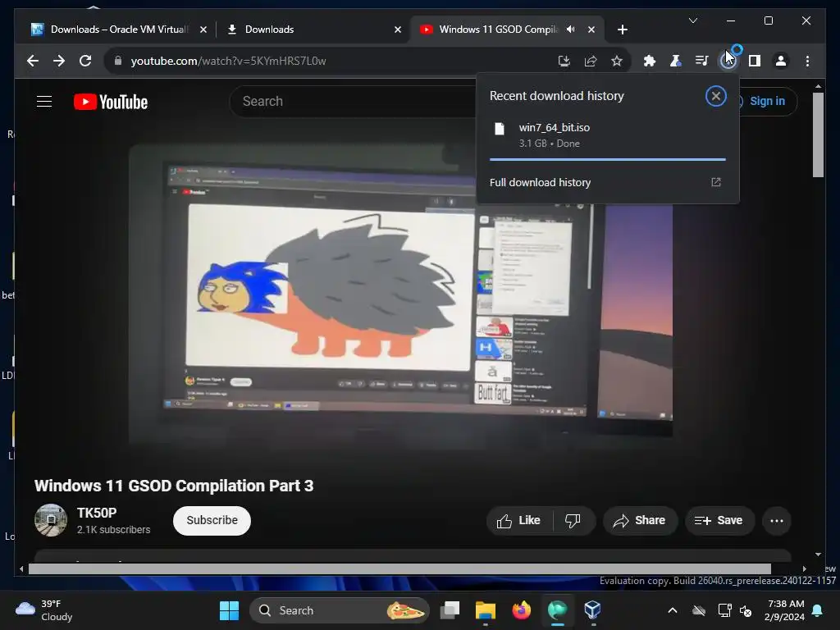840x630 pixels.
Task: Reload the YouTube page
Action: click(x=85, y=61)
